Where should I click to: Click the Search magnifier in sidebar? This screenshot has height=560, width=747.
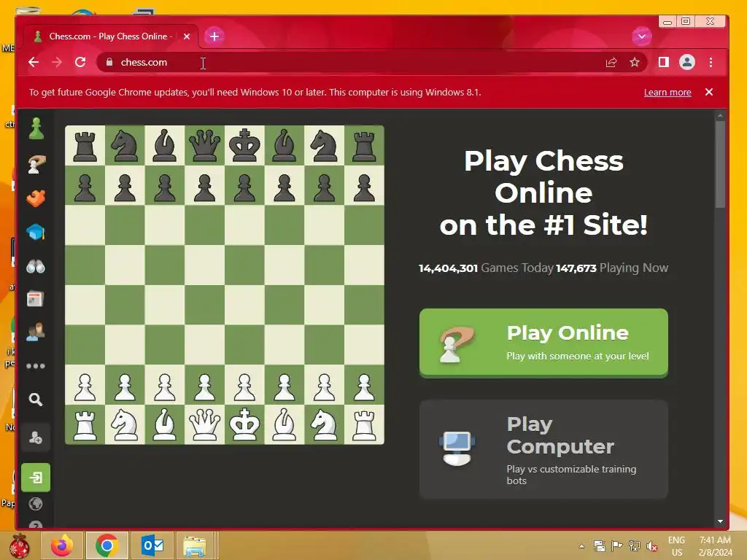(x=36, y=399)
